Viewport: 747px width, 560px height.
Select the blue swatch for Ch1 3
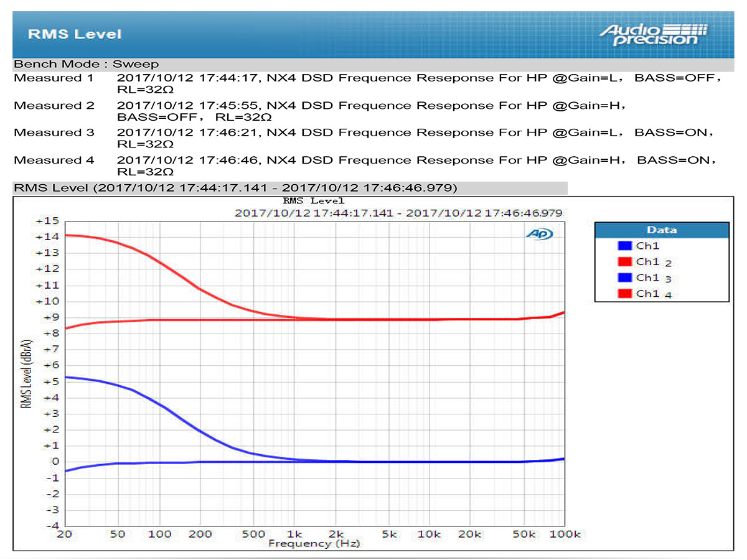coord(625,278)
